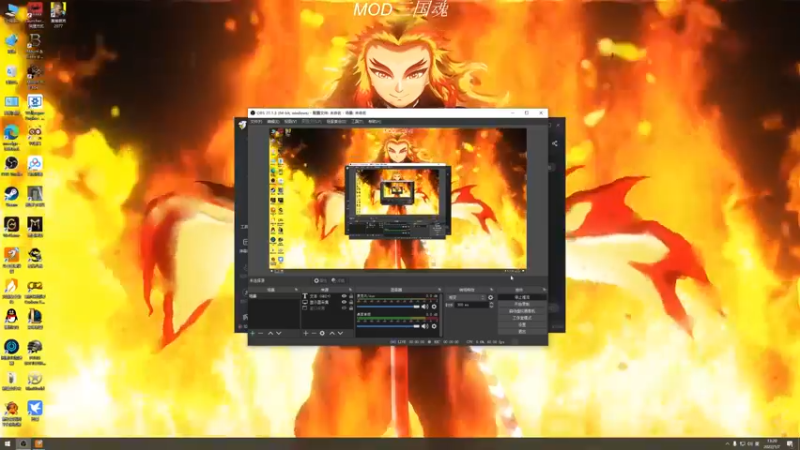
Task: Click the 麦克风/Aux volume slider
Action: click(388, 307)
